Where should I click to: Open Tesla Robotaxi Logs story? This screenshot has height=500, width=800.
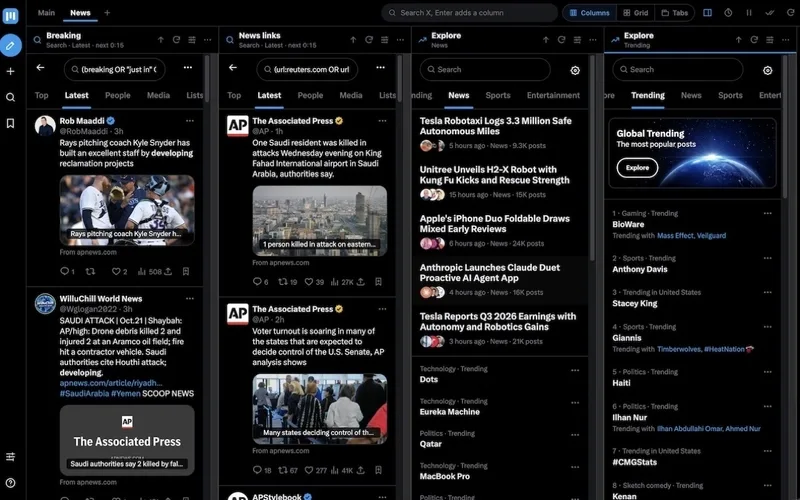[x=499, y=133]
